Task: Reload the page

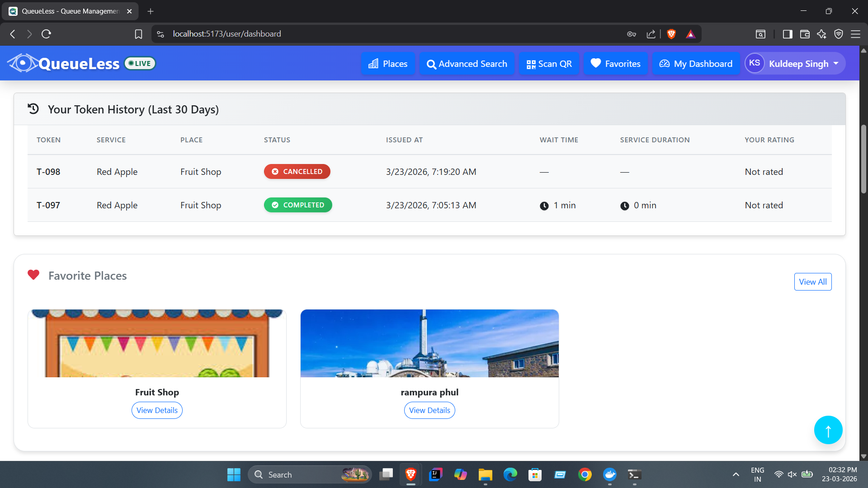Action: tap(46, 34)
